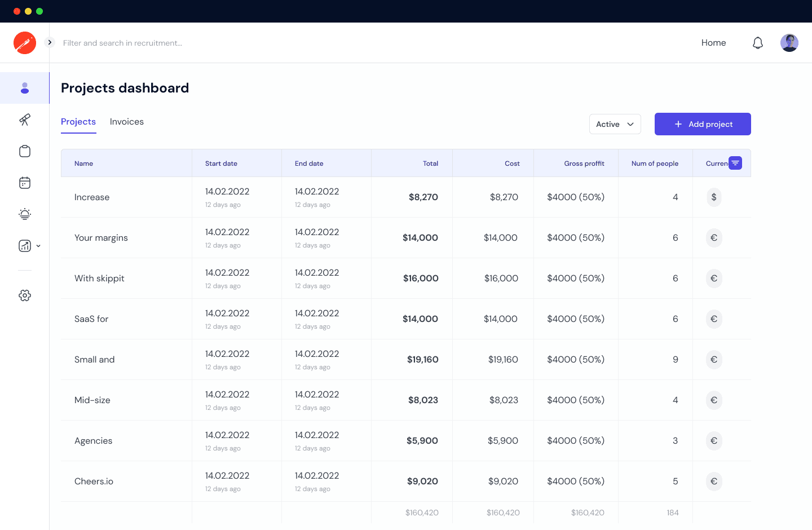The height and width of the screenshot is (530, 812).
Task: Select Home in the top navigation
Action: pyautogui.click(x=713, y=42)
